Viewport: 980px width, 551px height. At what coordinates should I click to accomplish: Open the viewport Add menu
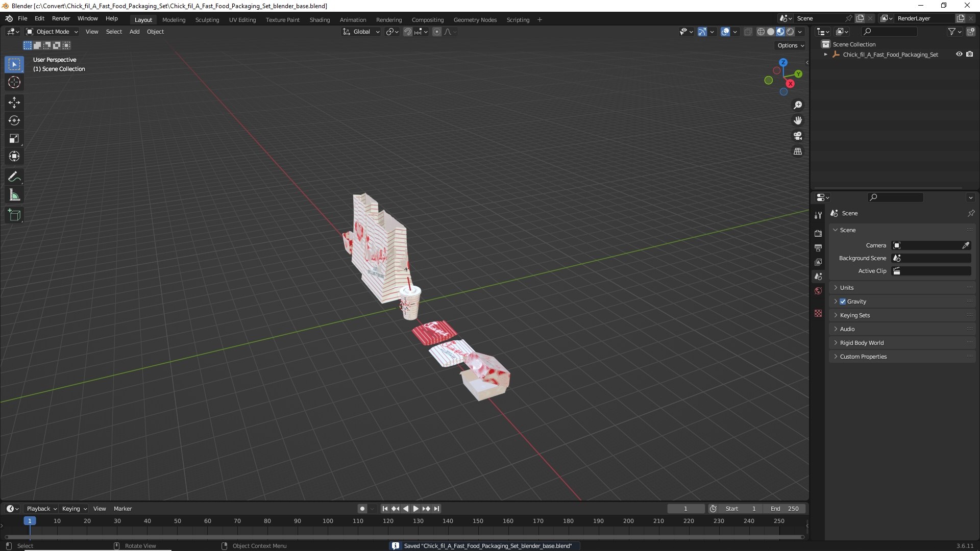[134, 32]
